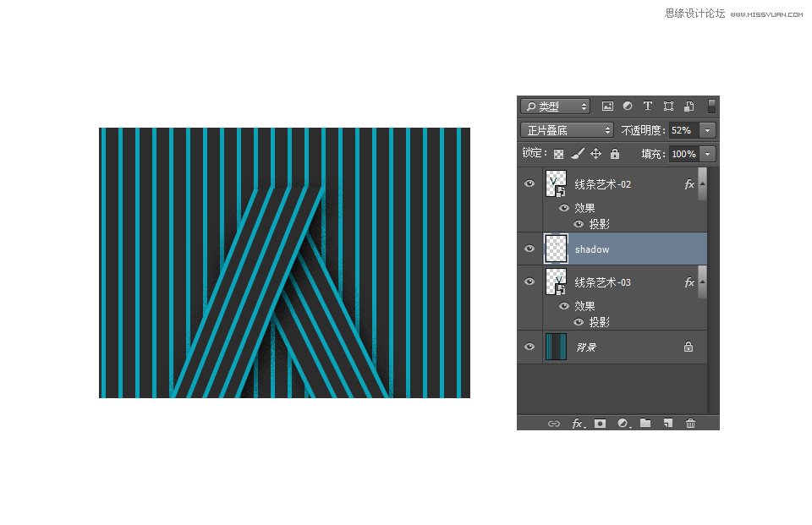Screen dimensions: 812x525
Task: Click the delete layer trash icon
Action: [x=690, y=424]
